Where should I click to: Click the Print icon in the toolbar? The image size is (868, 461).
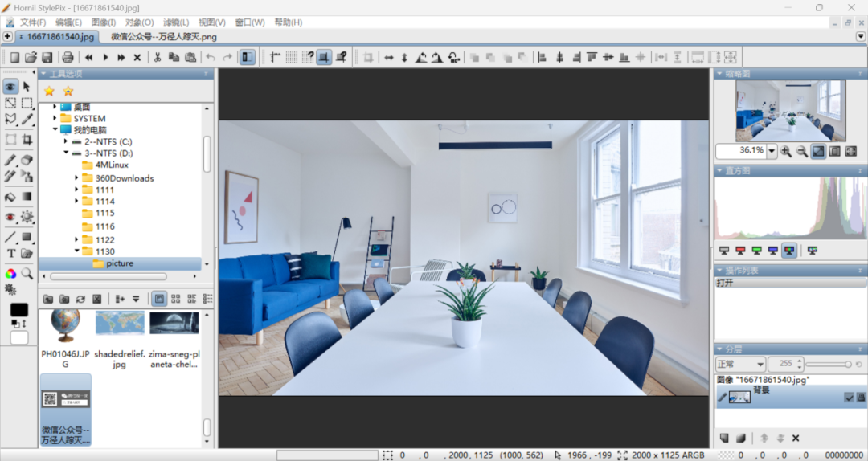pos(68,57)
